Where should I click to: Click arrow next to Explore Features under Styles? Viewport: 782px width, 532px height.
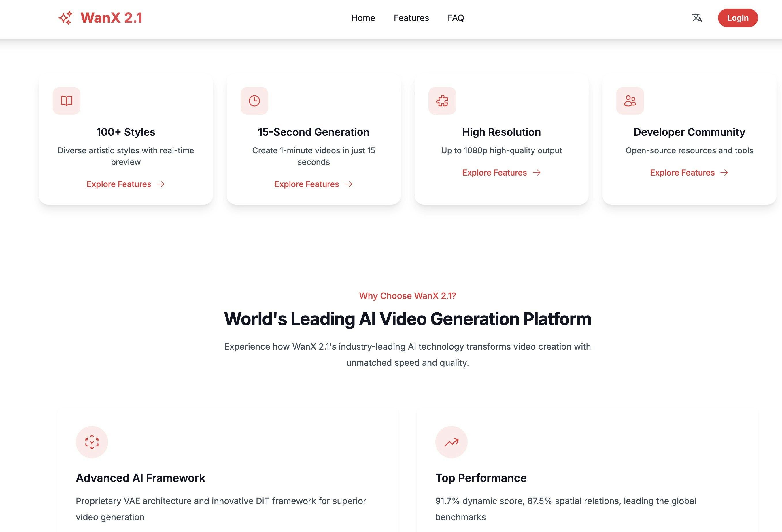click(x=161, y=184)
